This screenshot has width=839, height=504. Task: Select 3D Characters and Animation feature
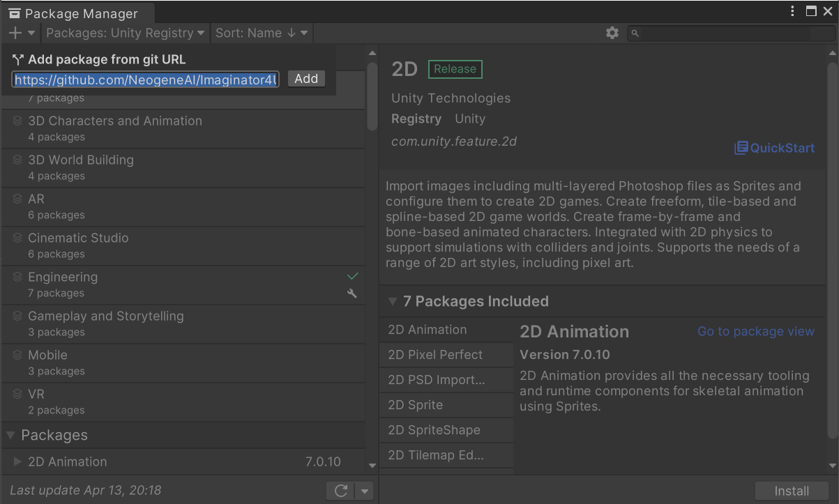183,128
